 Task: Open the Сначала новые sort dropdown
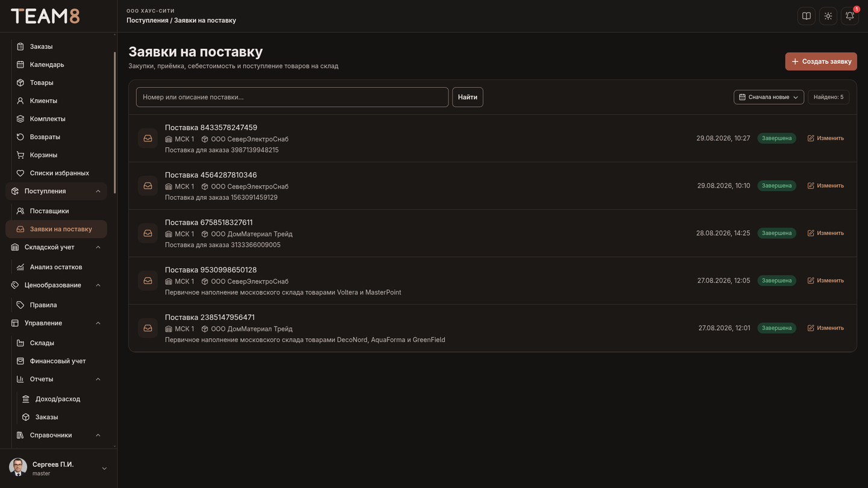pos(769,97)
